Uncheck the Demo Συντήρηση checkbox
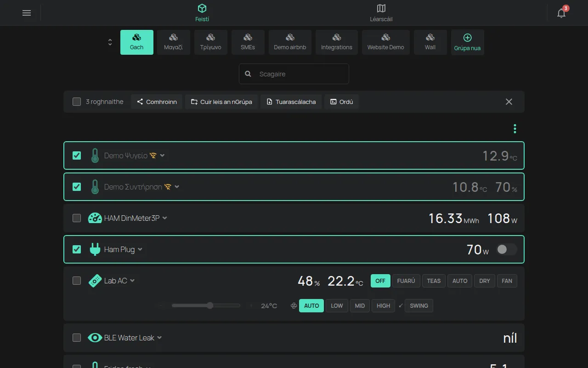The image size is (588, 368). coord(77,187)
